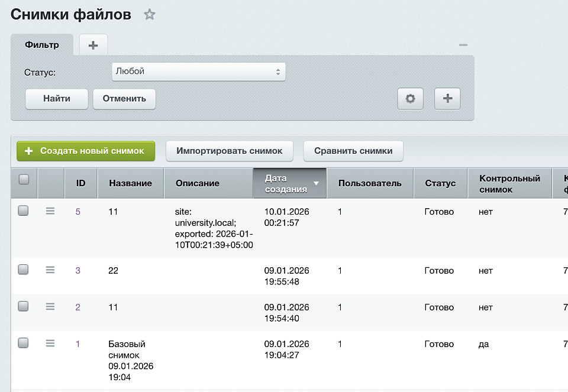This screenshot has width=568, height=392.
Task: Check the row checkbox for Базовый снимок
Action: 23,343
